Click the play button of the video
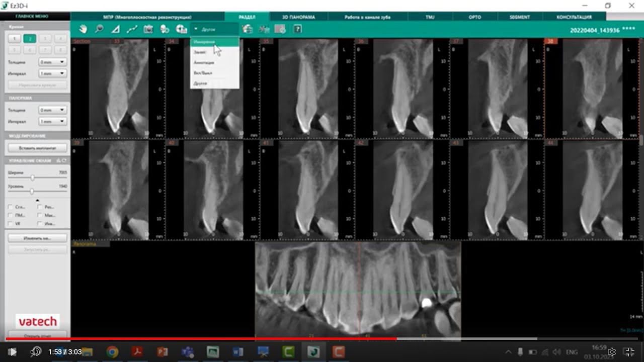644x362 pixels. pos(13,352)
